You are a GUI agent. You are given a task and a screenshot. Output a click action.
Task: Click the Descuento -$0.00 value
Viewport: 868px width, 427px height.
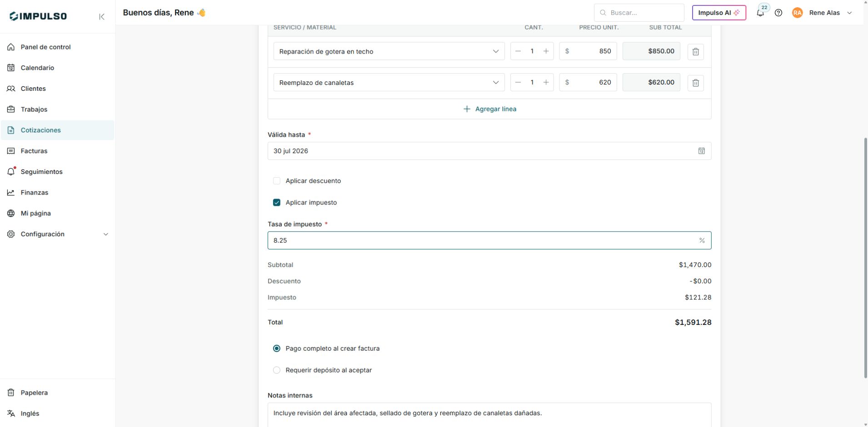[700, 281]
